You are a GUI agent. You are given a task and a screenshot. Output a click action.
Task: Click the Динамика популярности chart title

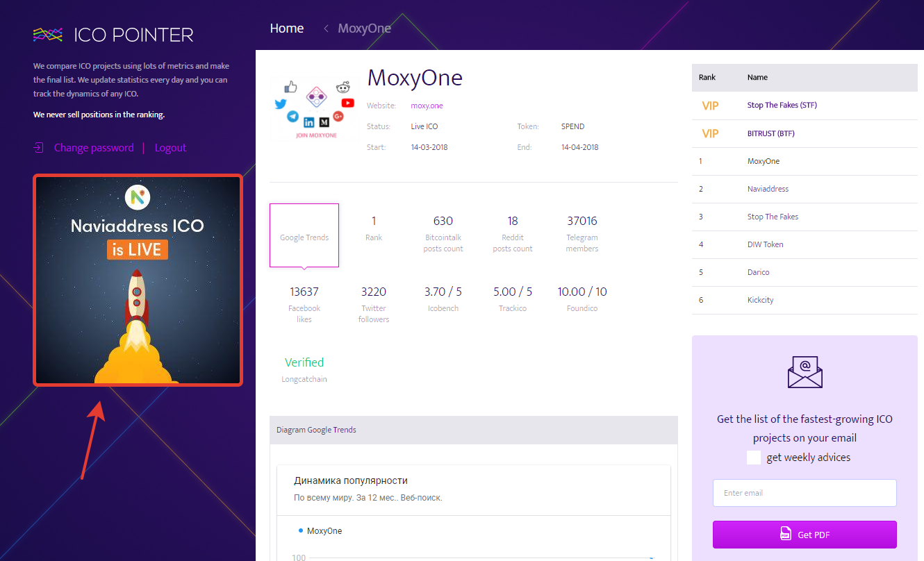[351, 480]
